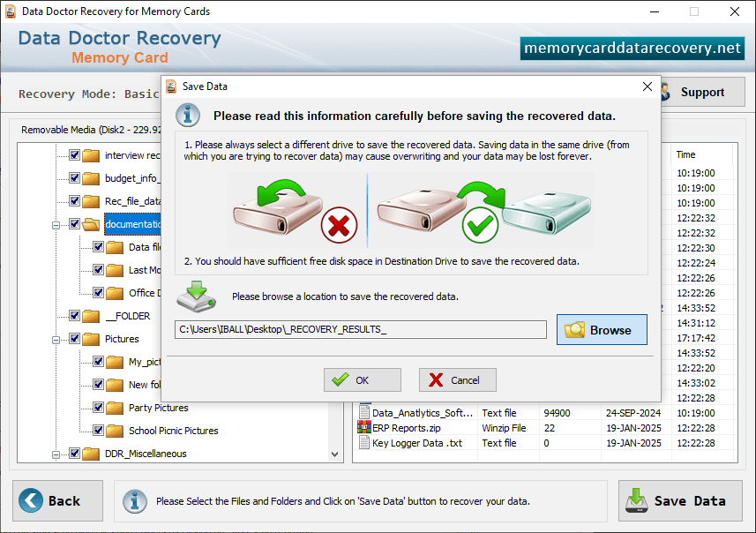Click the blue info icon in dialog header
This screenshot has width=756, height=533.
click(x=188, y=116)
